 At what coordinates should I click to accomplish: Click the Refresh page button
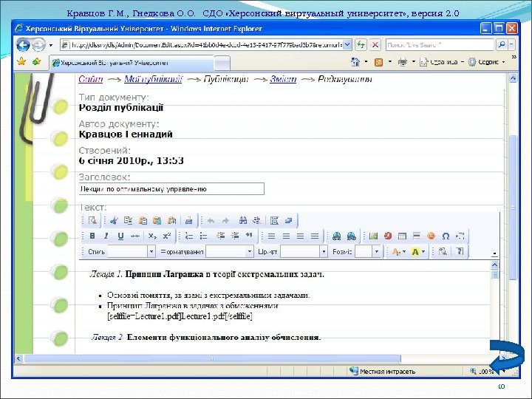click(x=361, y=44)
